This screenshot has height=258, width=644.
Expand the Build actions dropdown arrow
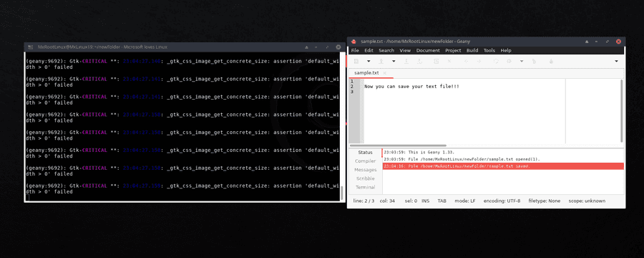(522, 61)
